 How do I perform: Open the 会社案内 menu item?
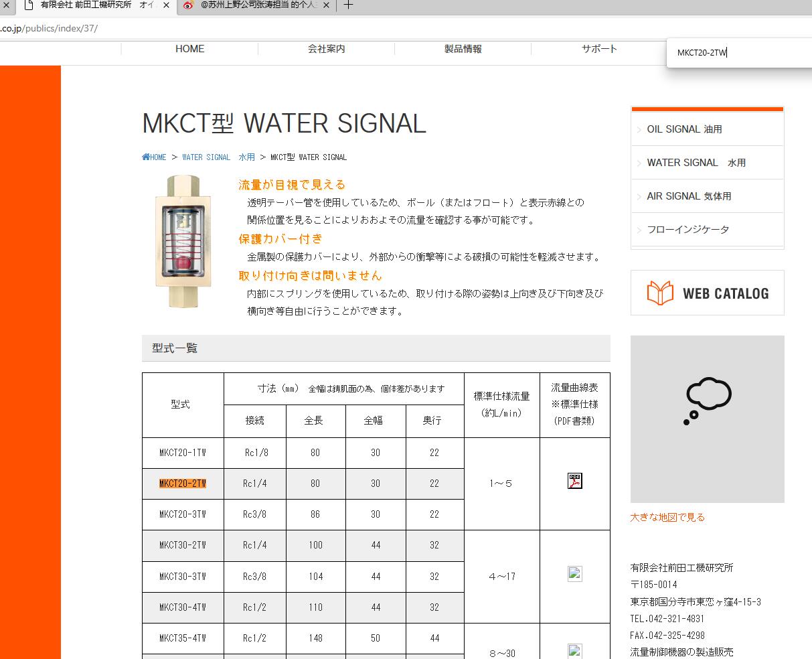[x=326, y=49]
